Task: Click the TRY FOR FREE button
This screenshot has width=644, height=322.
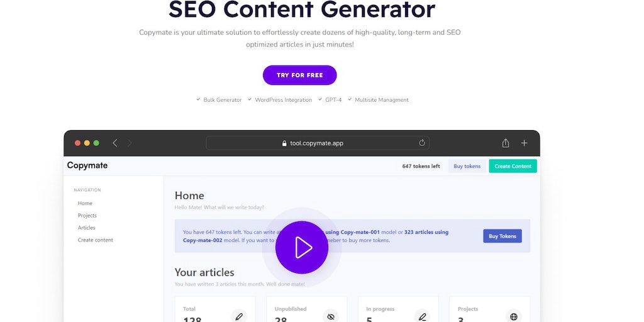Action: pos(300,75)
